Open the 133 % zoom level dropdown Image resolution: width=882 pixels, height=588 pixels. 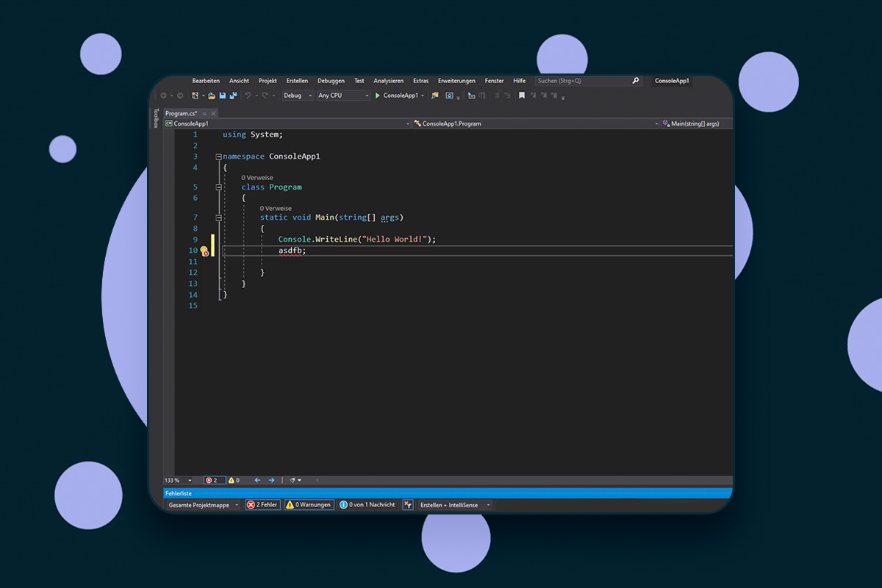(179, 480)
